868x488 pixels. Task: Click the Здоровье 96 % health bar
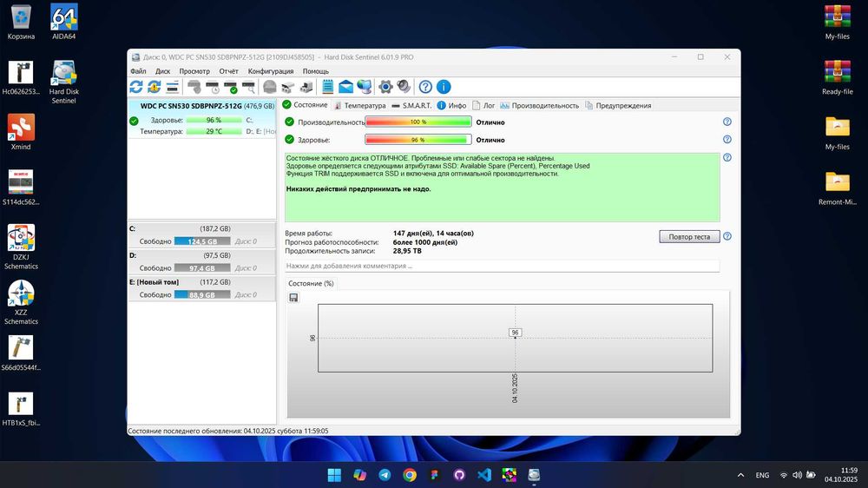coord(418,140)
